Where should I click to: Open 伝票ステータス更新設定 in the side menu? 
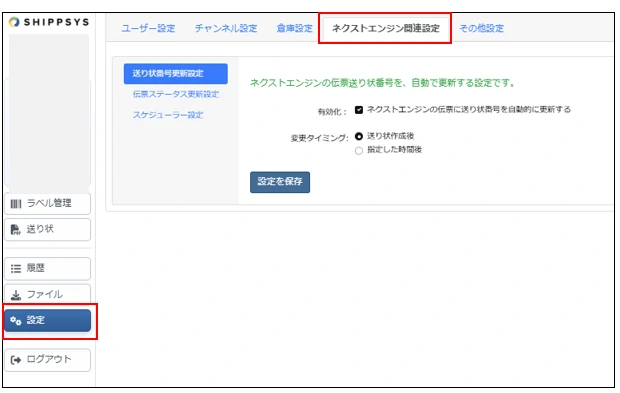(x=176, y=94)
